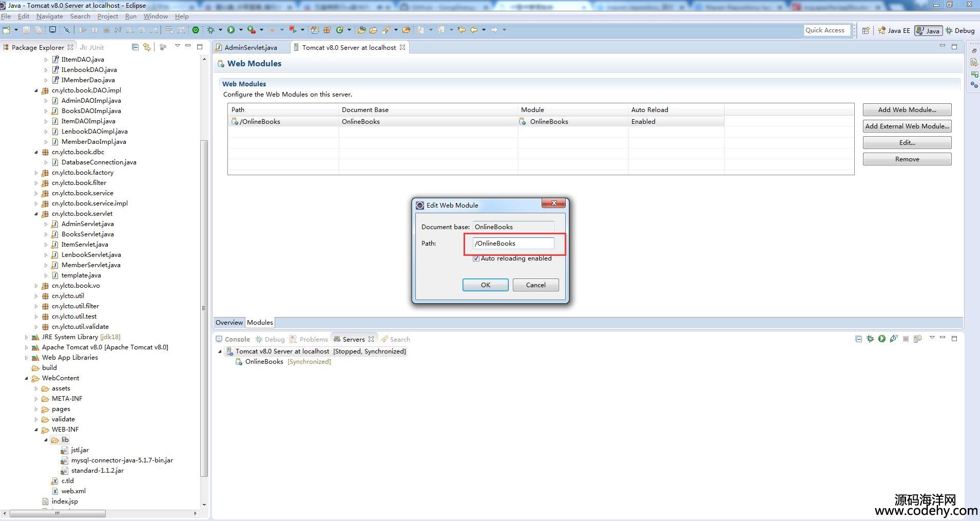Start the server with green play icon in Servers view
Image resolution: width=980 pixels, height=521 pixels.
pos(882,339)
